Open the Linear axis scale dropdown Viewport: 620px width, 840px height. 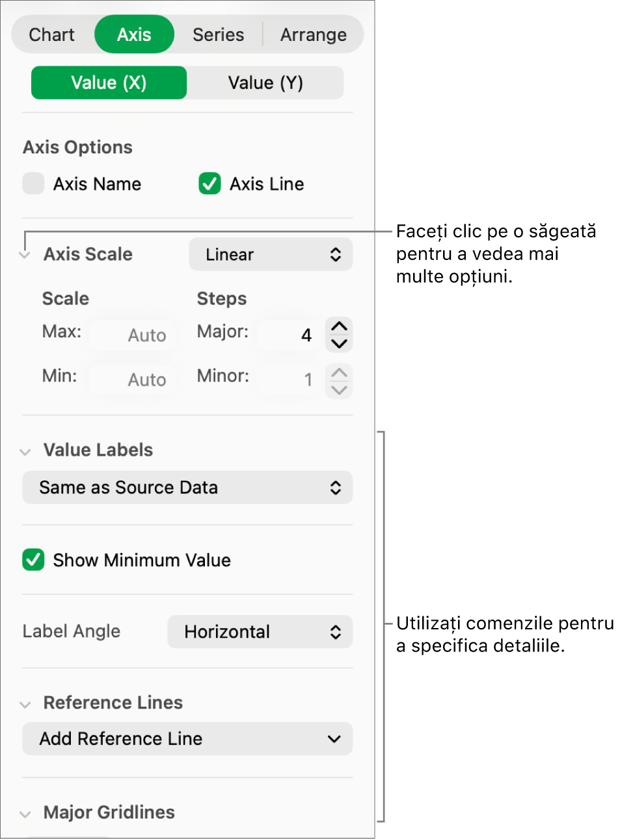271,254
